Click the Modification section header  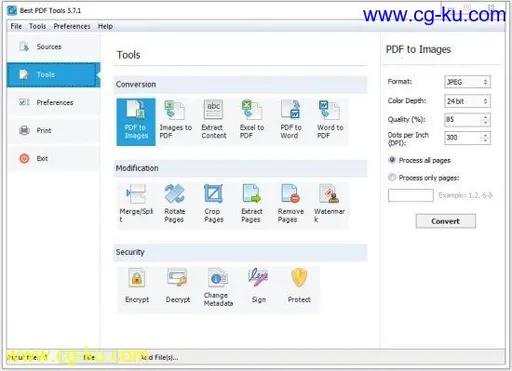pos(240,168)
